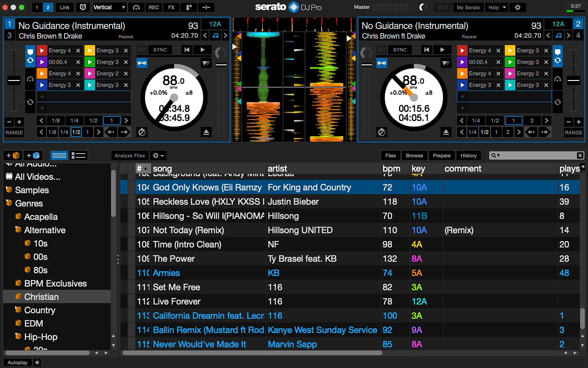Switch to the Prepare tab
The height and width of the screenshot is (368, 588).
pos(441,155)
